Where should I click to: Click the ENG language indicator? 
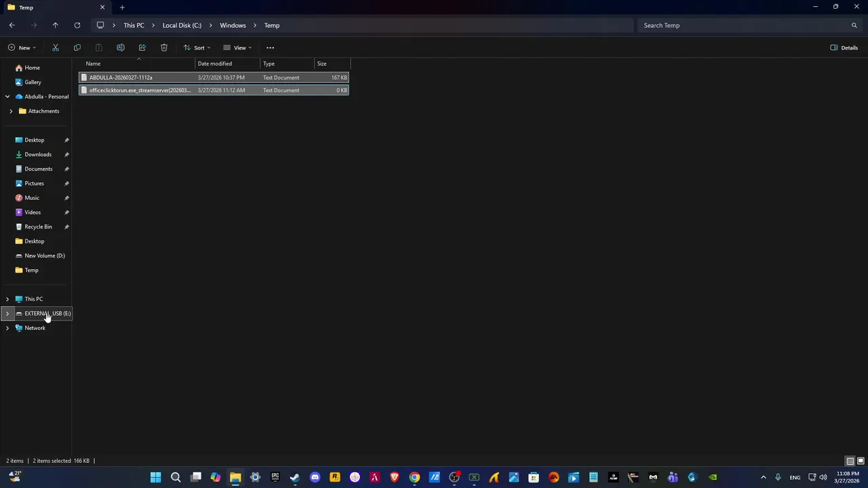pos(795,477)
